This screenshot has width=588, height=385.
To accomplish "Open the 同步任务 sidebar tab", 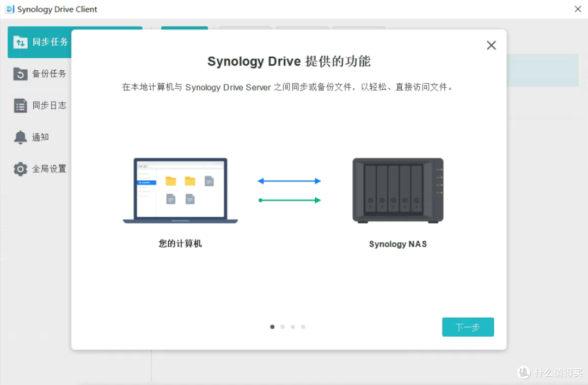I will pyautogui.click(x=39, y=42).
